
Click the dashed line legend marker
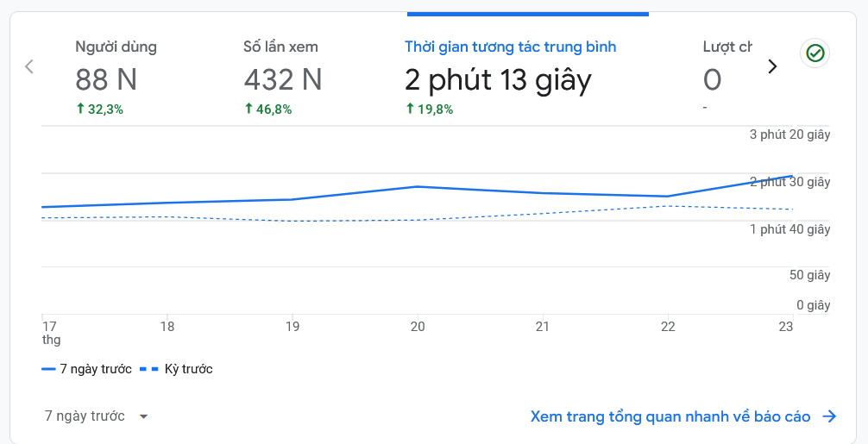coord(149,369)
